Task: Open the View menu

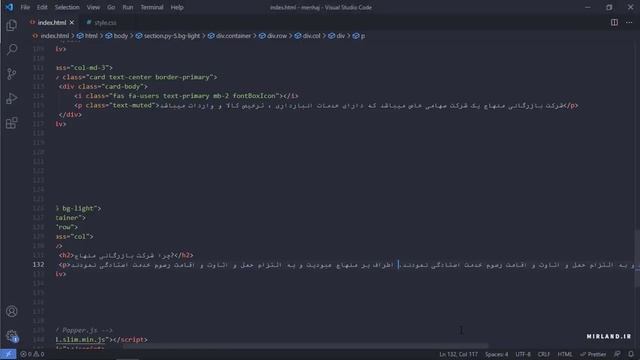Action: (x=93, y=7)
